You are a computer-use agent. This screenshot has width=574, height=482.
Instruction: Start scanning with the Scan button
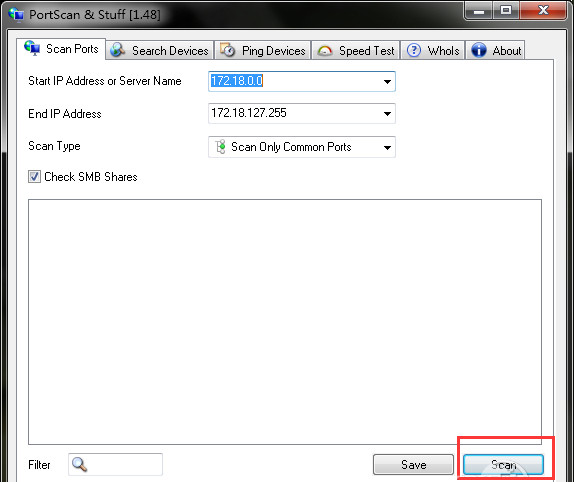503,465
